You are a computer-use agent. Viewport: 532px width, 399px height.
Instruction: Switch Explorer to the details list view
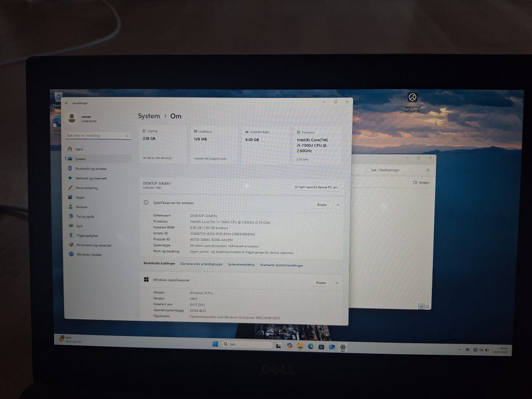pos(421,306)
